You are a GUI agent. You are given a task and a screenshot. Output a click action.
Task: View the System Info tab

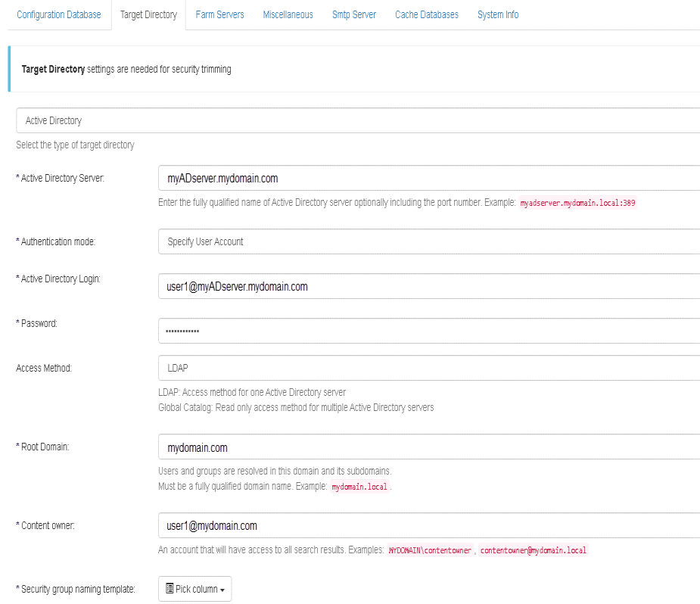(x=498, y=14)
